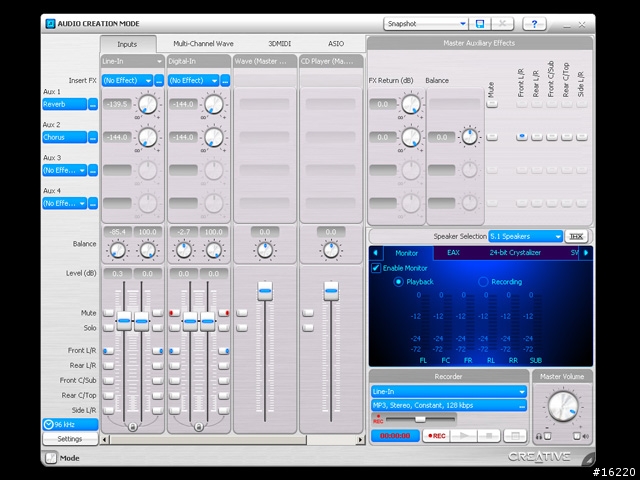Open recorder source Line-In dropdown
Image resolution: width=640 pixels, height=480 pixels.
449,391
